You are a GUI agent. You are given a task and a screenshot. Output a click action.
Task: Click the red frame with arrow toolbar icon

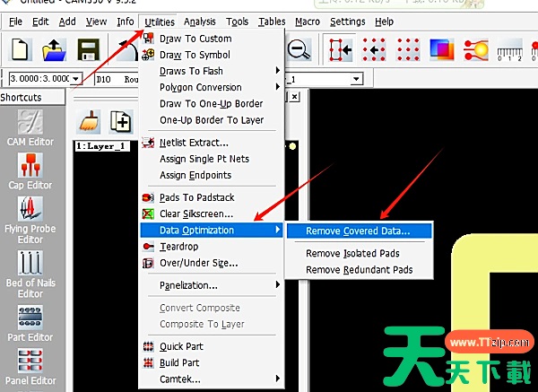339,50
